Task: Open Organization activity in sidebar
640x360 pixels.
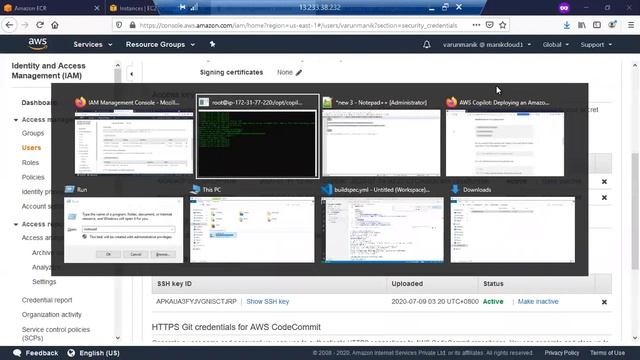Action: coord(51,315)
